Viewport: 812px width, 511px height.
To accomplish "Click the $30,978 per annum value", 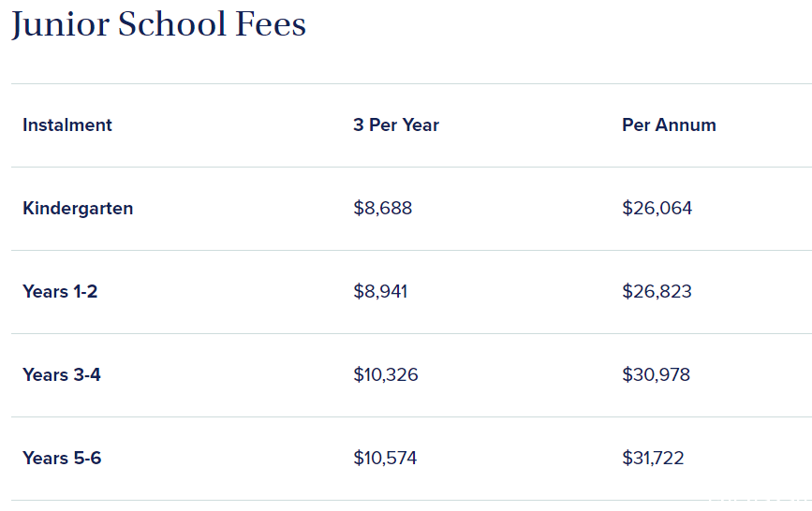I will (x=657, y=375).
